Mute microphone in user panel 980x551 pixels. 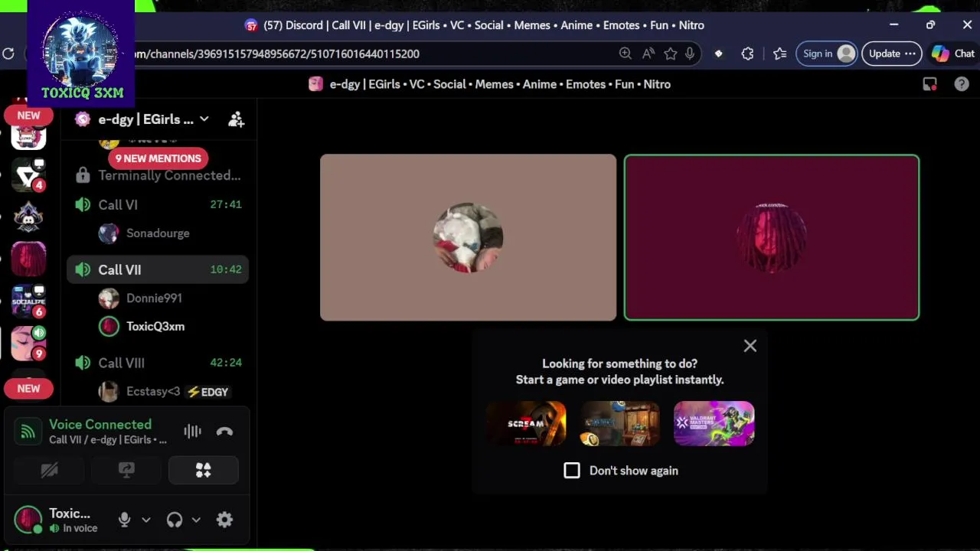124,520
